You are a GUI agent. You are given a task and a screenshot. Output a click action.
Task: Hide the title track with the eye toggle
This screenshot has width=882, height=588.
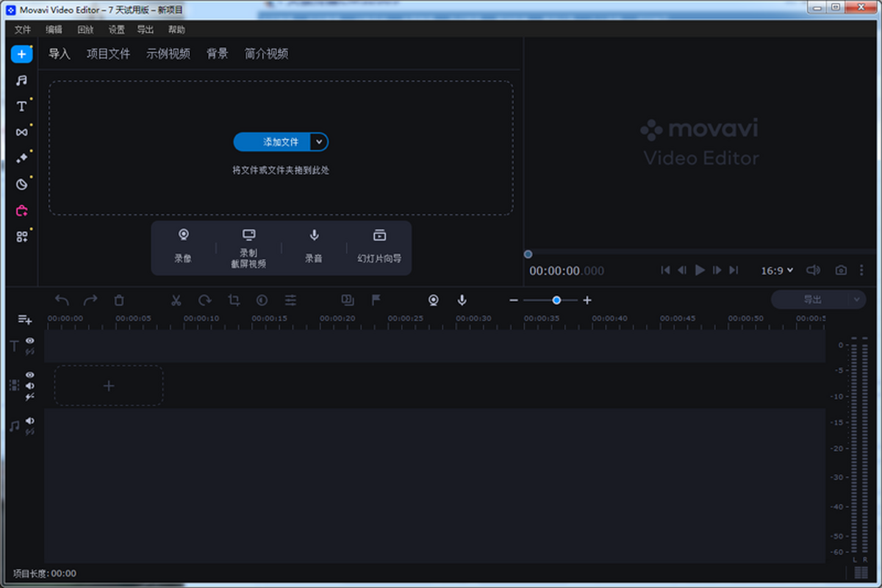tap(29, 340)
